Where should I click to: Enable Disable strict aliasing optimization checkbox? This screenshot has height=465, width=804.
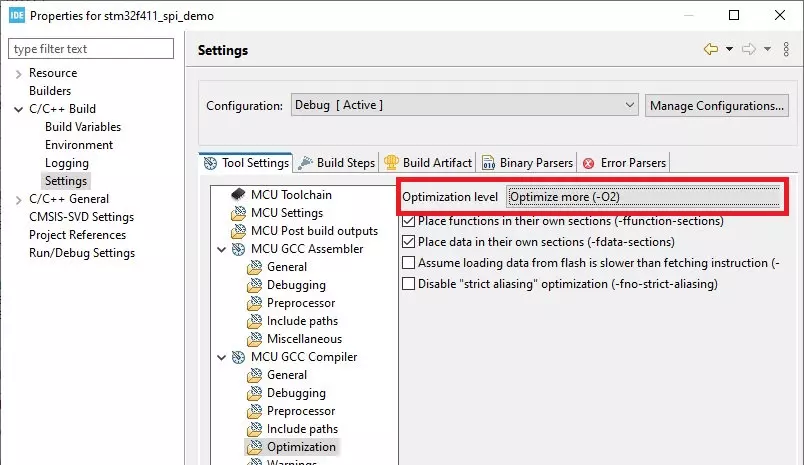408,284
